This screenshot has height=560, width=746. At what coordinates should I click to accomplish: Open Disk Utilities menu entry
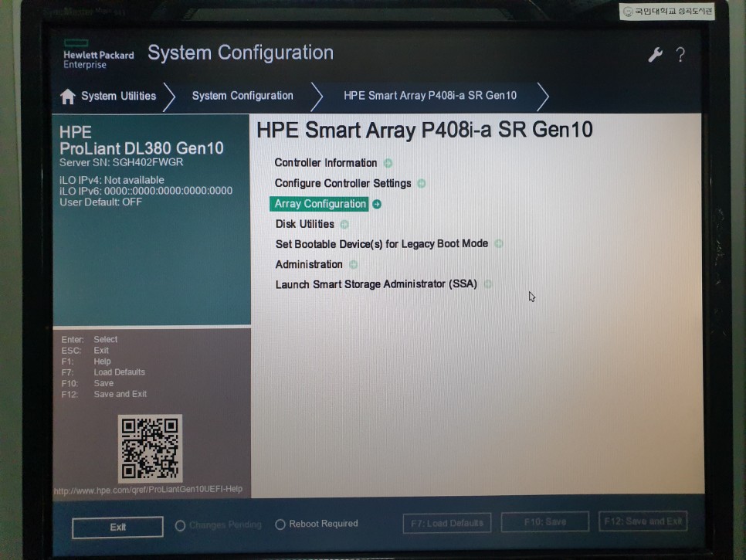point(304,224)
